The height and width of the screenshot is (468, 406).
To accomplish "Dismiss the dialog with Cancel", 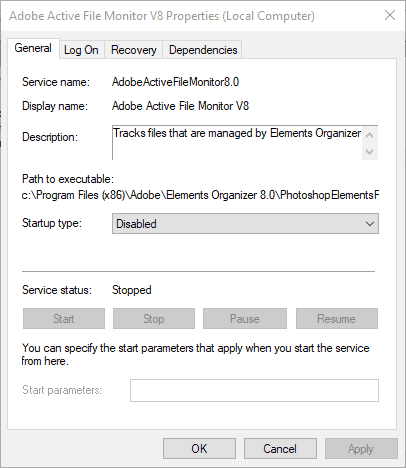I will [x=280, y=449].
